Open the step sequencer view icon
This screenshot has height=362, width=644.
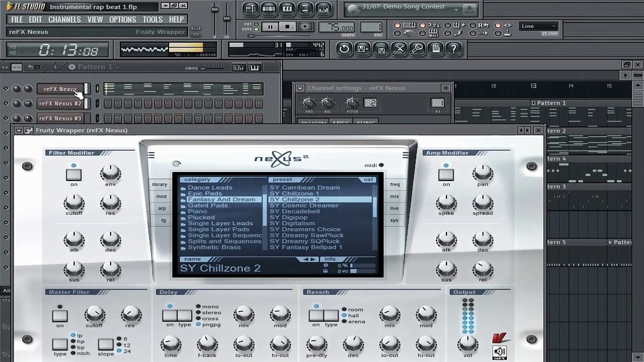tap(269, 9)
